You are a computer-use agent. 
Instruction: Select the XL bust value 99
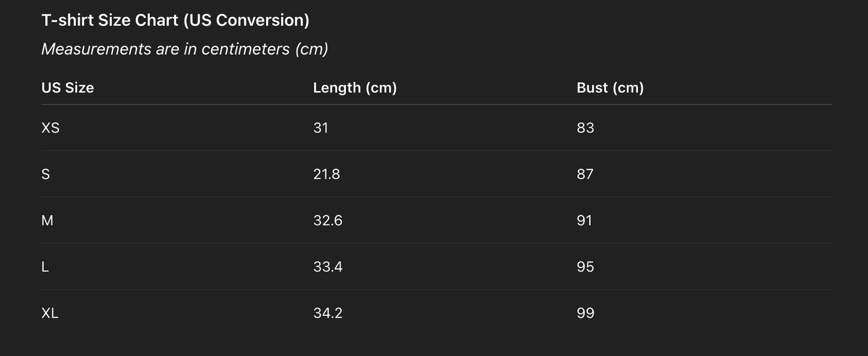tap(585, 313)
